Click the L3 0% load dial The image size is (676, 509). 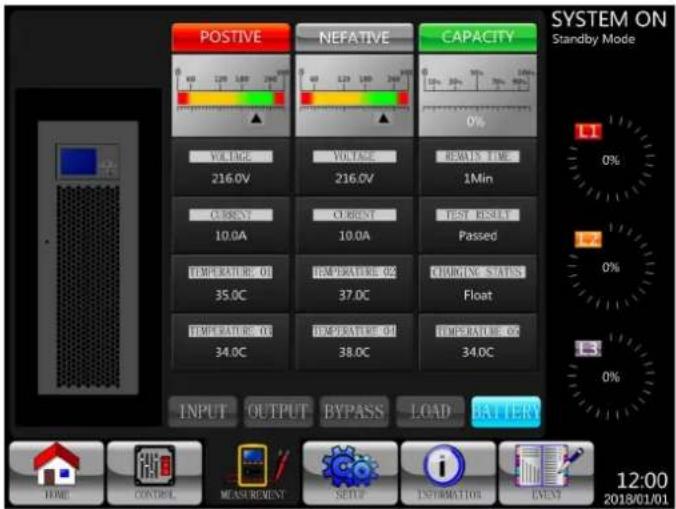[611, 376]
